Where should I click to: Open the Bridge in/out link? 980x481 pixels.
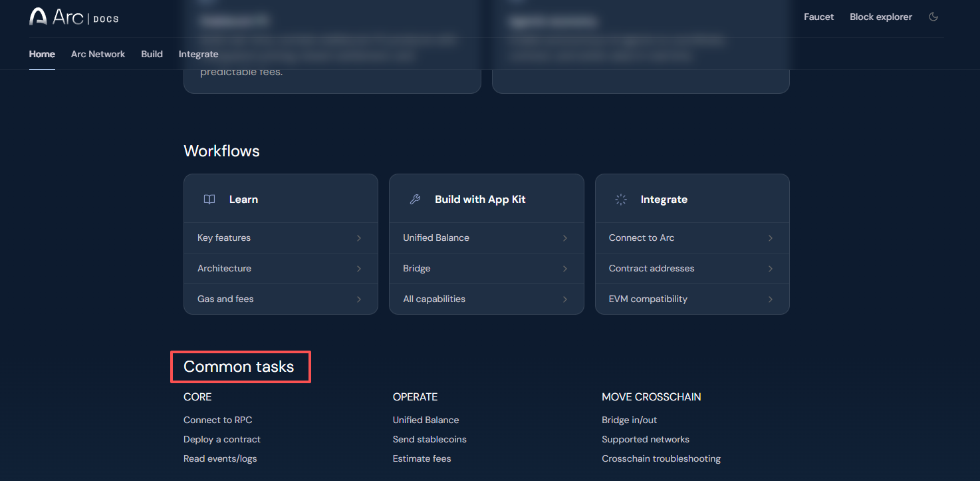click(630, 420)
